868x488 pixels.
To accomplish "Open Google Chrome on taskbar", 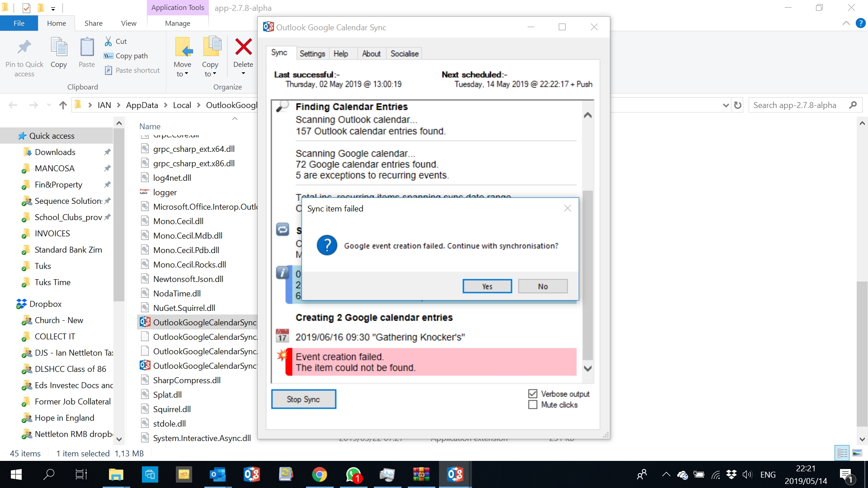I will tap(319, 474).
